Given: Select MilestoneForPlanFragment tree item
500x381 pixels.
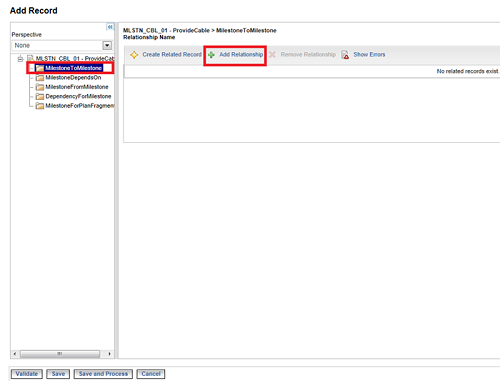Looking at the screenshot, I should pyautogui.click(x=80, y=106).
